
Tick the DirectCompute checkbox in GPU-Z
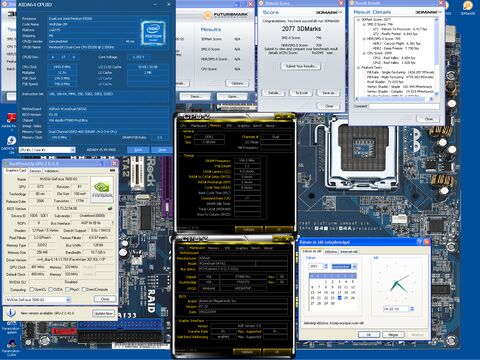coord(84,289)
